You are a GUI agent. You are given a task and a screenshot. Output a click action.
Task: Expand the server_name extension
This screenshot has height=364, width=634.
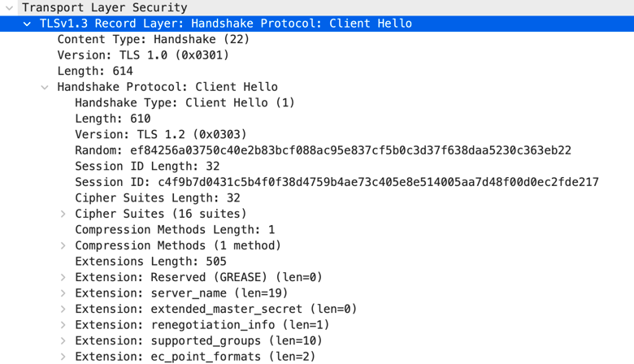63,292
